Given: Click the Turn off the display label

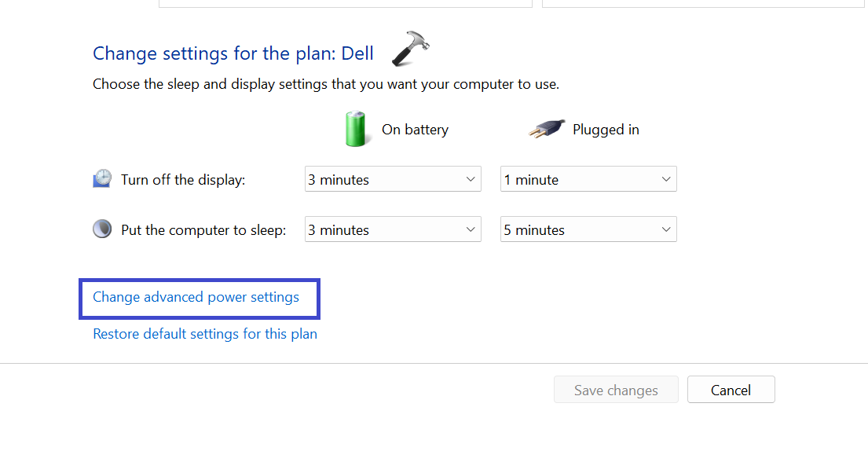Looking at the screenshot, I should (183, 180).
